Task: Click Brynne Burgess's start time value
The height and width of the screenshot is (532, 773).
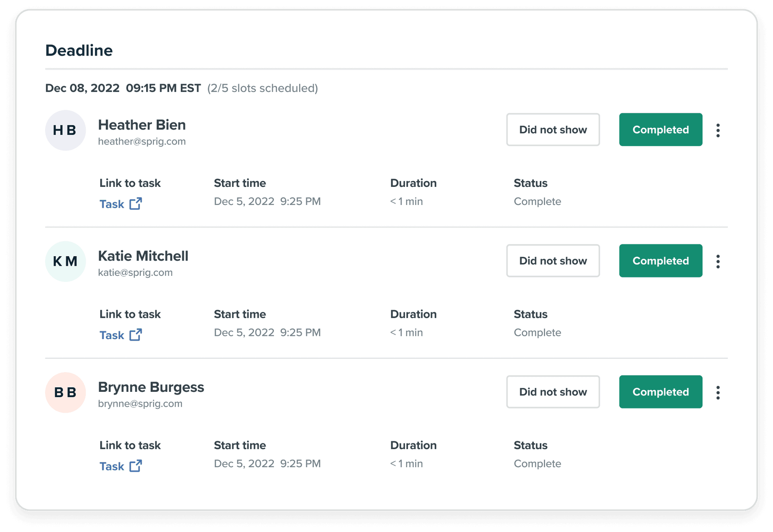Action: tap(267, 464)
